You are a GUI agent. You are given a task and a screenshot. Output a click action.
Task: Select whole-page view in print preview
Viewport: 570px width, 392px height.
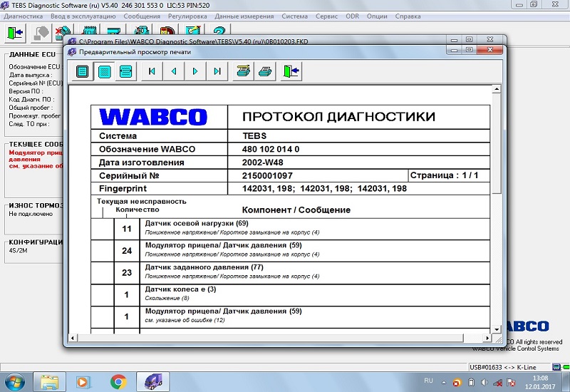click(83, 71)
